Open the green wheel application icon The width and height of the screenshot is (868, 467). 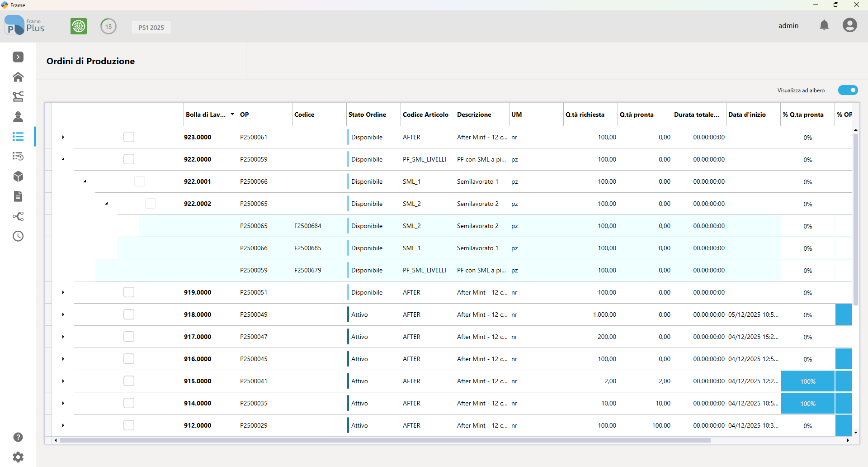pyautogui.click(x=79, y=26)
